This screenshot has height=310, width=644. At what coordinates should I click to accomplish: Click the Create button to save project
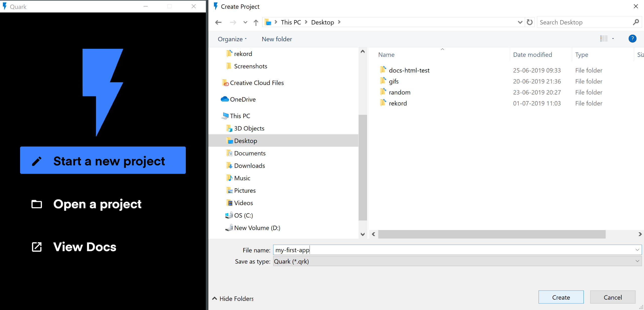tap(561, 297)
